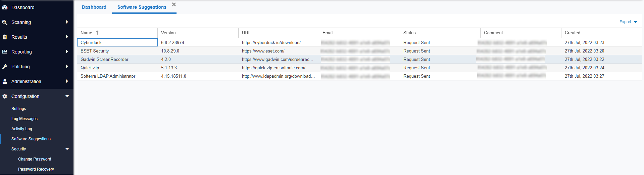Expand the Results menu arrow

[x=67, y=37]
